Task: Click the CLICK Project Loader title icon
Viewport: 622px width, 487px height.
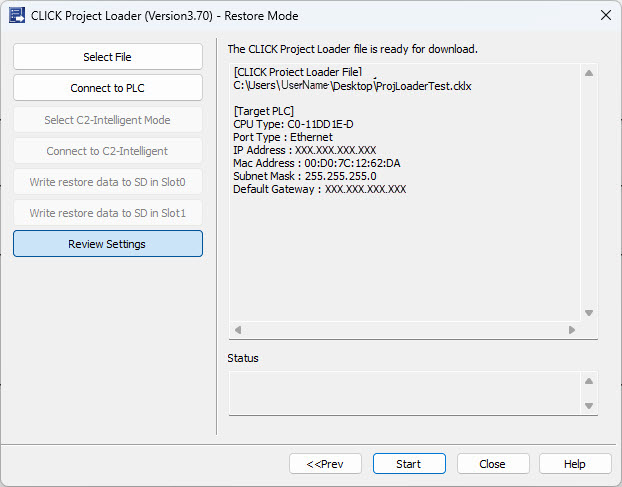Action: [17, 15]
